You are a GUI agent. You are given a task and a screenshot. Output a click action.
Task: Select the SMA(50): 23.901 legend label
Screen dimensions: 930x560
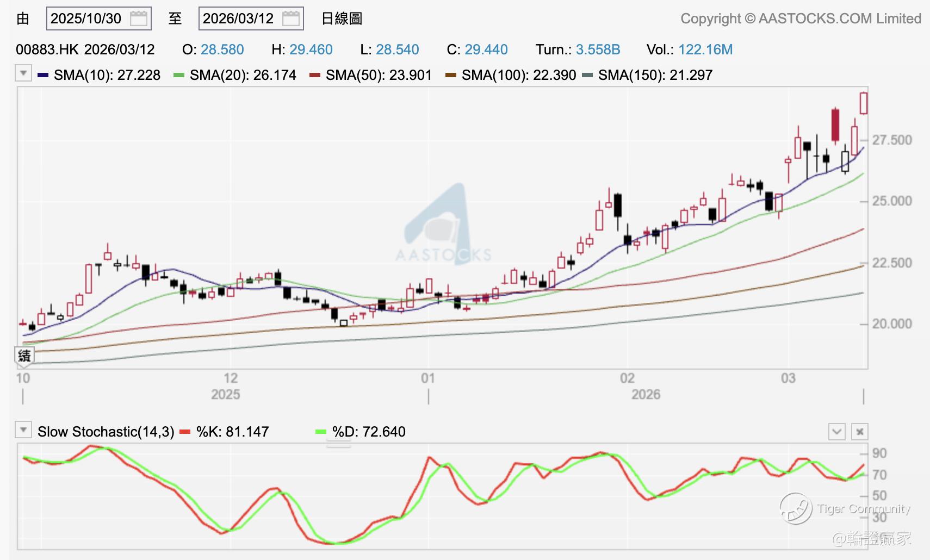tap(379, 75)
